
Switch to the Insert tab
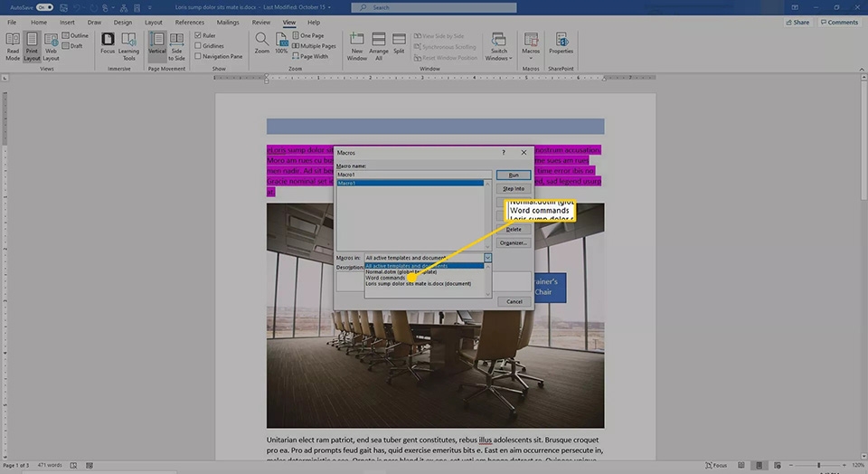tap(67, 22)
